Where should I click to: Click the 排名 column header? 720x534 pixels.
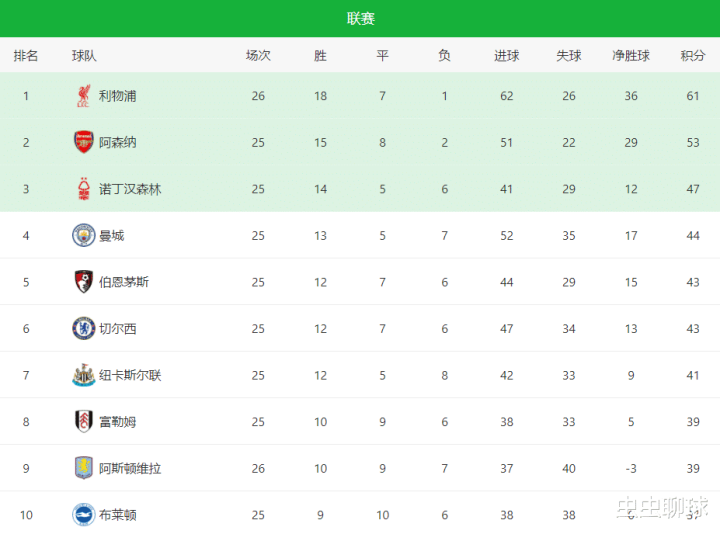tap(26, 56)
